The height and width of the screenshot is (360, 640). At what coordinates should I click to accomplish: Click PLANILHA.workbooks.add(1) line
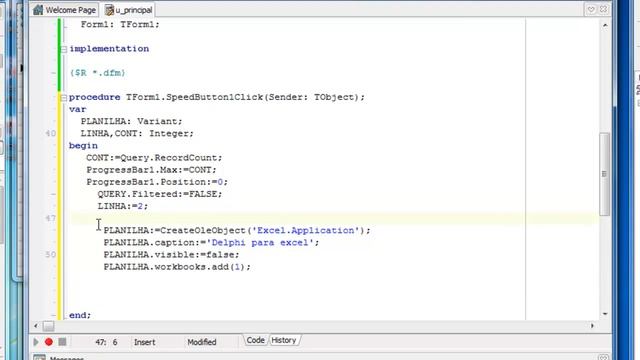click(x=177, y=267)
